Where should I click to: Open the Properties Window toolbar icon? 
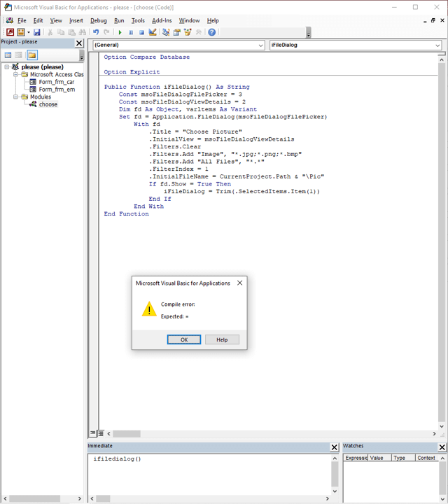click(177, 32)
